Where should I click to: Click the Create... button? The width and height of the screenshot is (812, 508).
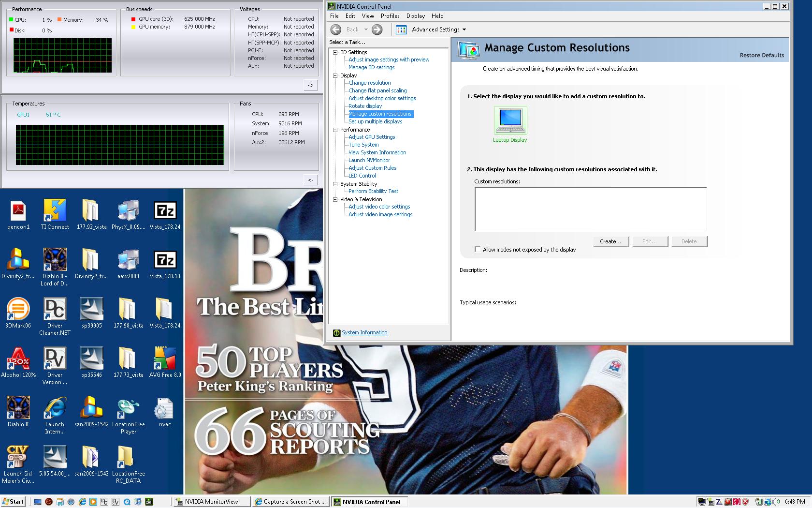pyautogui.click(x=611, y=241)
